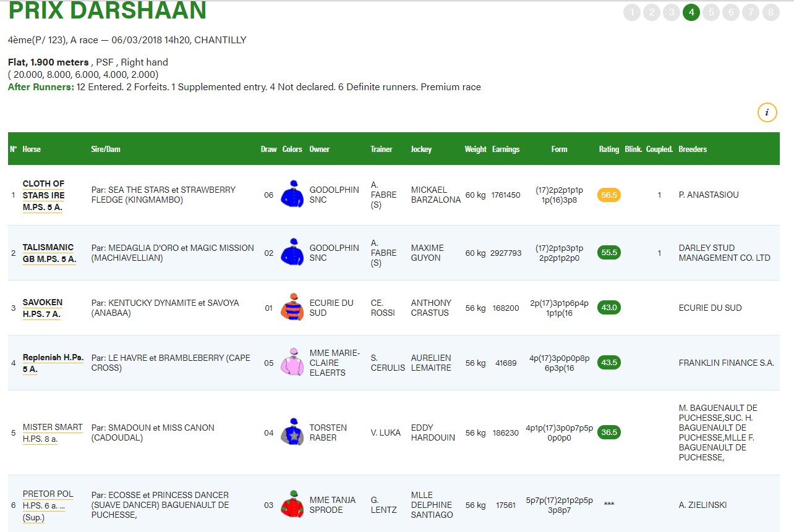
Task: Click Pretor Pol red green silks icon
Action: (292, 504)
